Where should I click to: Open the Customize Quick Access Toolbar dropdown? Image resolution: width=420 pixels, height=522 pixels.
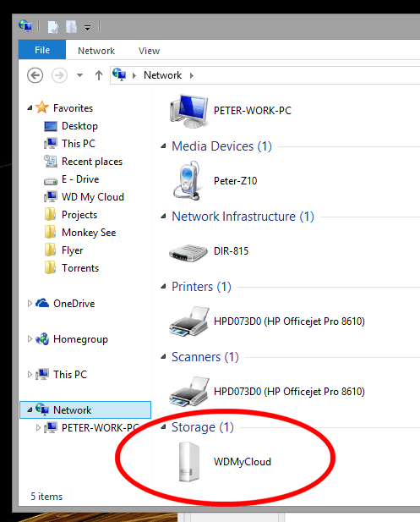87,28
